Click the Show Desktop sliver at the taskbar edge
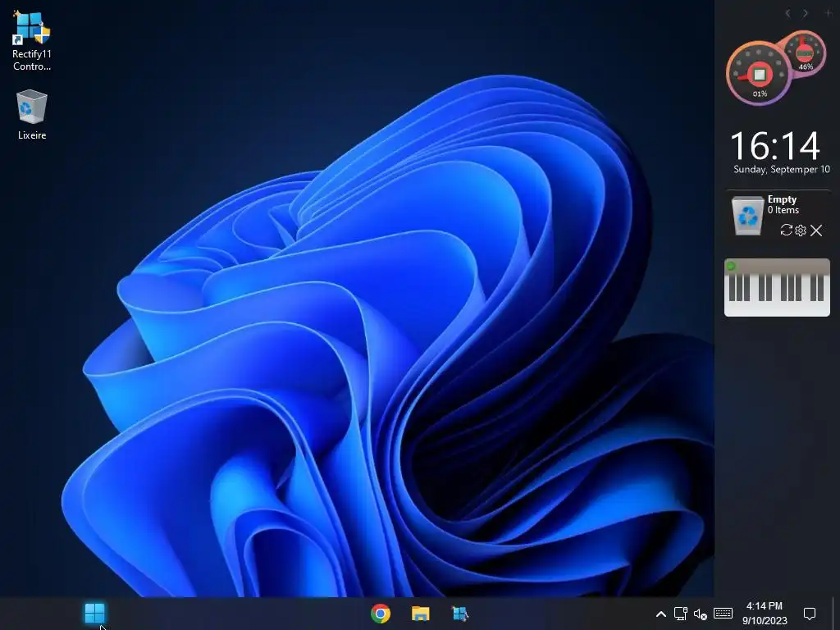Viewport: 840px width, 630px height. 836,614
